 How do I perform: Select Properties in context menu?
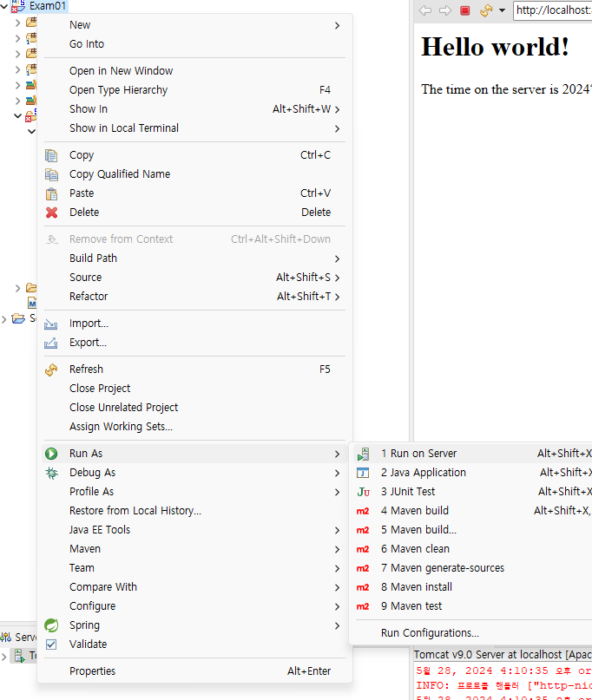coord(194,671)
